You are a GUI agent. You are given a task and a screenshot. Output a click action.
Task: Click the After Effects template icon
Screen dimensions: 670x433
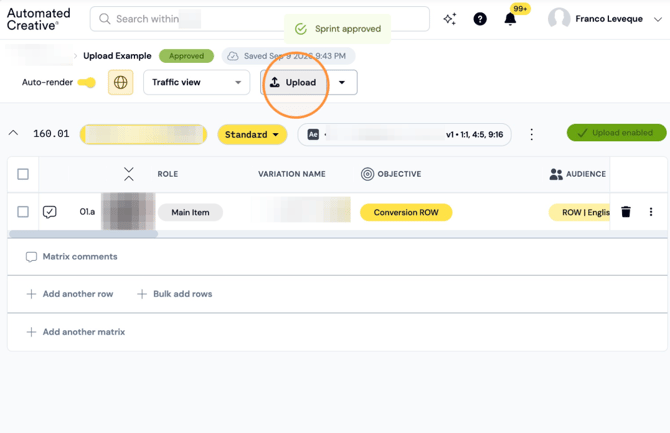(313, 135)
